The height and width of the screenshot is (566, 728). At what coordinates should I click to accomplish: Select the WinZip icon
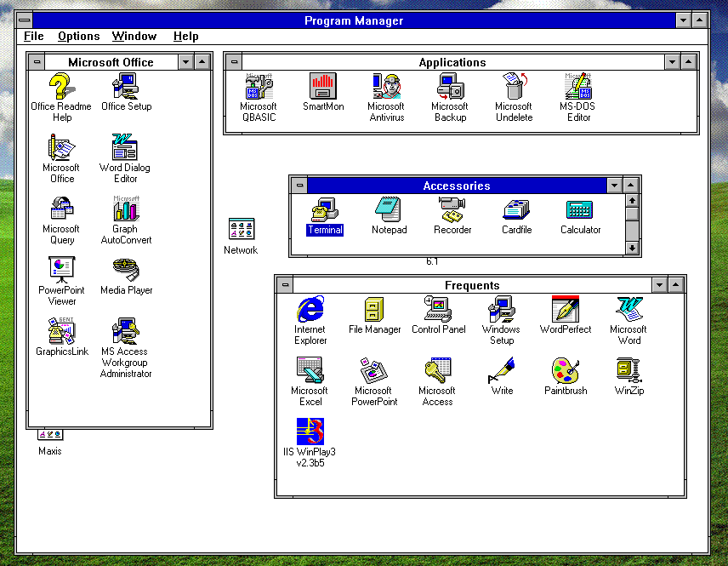pyautogui.click(x=629, y=371)
